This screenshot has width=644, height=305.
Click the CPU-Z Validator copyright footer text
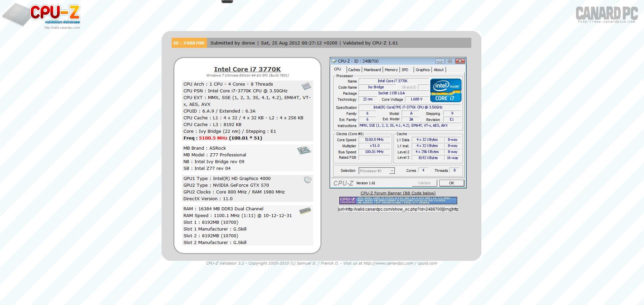(321, 263)
